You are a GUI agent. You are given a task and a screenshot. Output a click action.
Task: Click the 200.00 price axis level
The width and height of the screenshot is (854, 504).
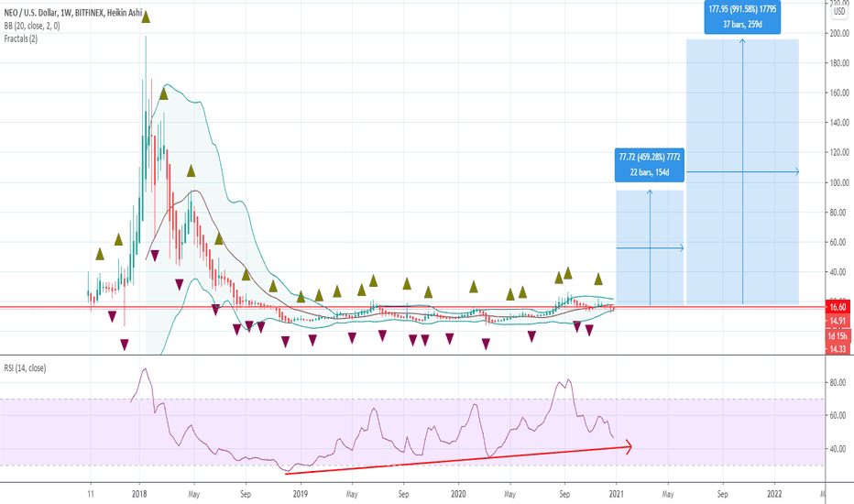point(838,34)
